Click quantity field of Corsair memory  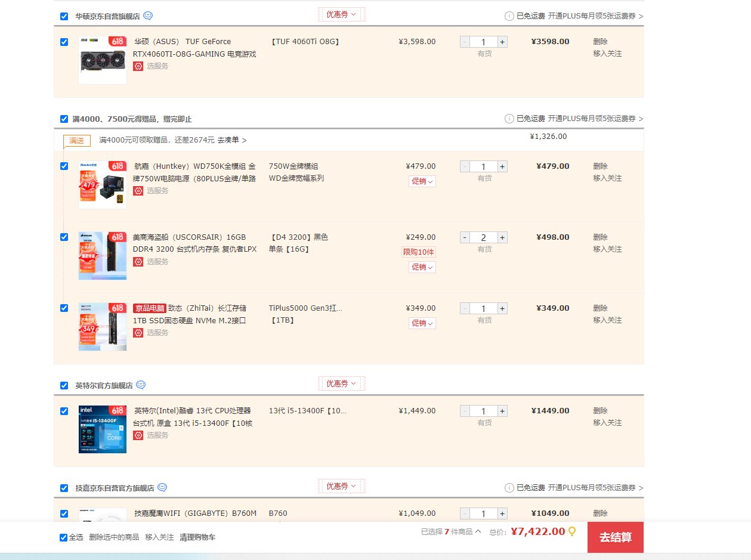(x=484, y=237)
